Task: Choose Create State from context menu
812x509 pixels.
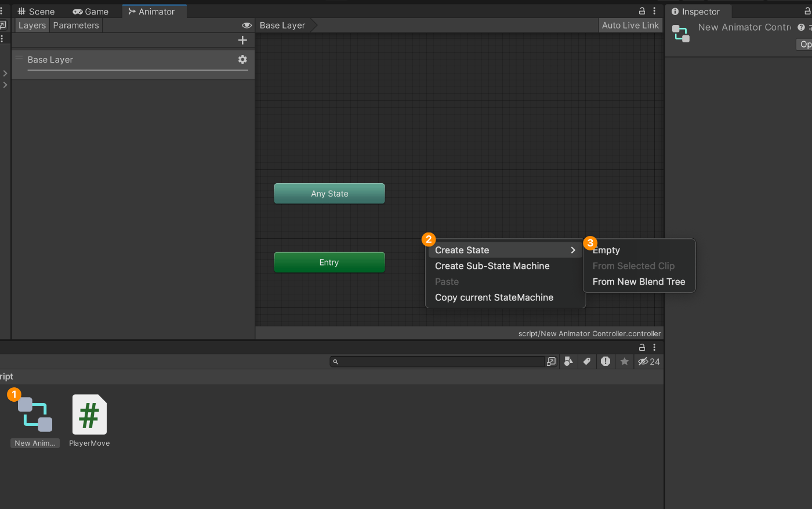Action: tap(505, 250)
